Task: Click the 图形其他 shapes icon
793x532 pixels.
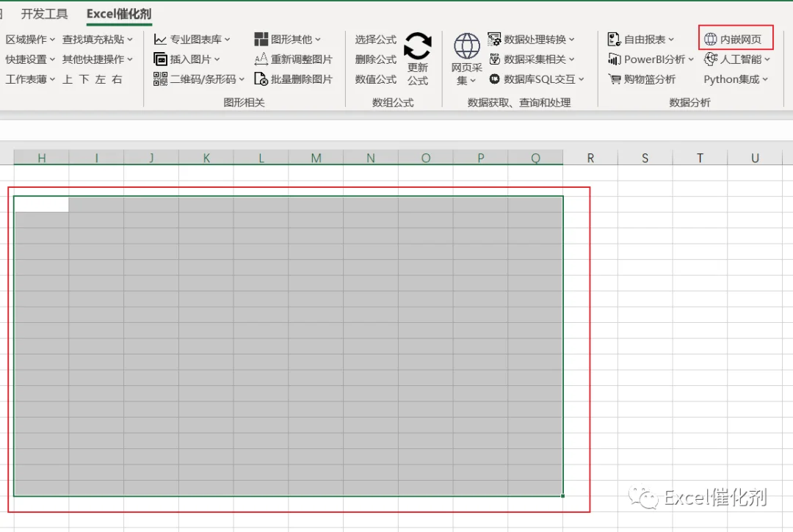Action: point(261,40)
